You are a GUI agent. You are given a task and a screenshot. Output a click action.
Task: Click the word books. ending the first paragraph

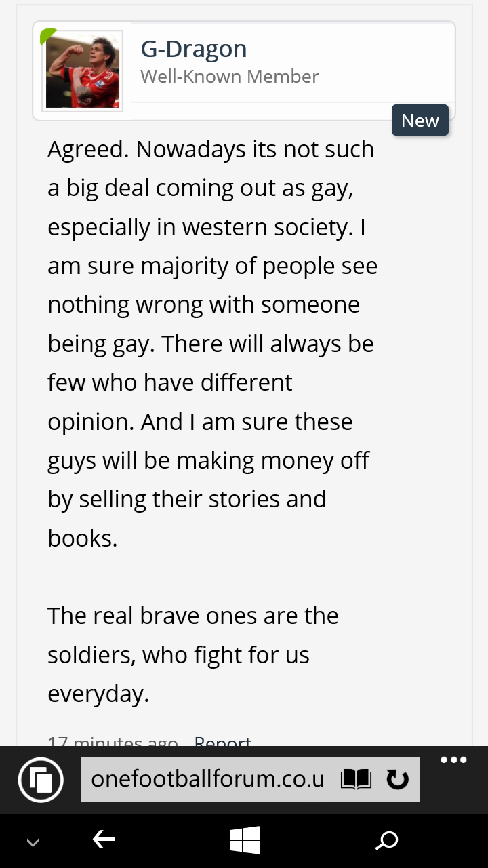(x=83, y=538)
